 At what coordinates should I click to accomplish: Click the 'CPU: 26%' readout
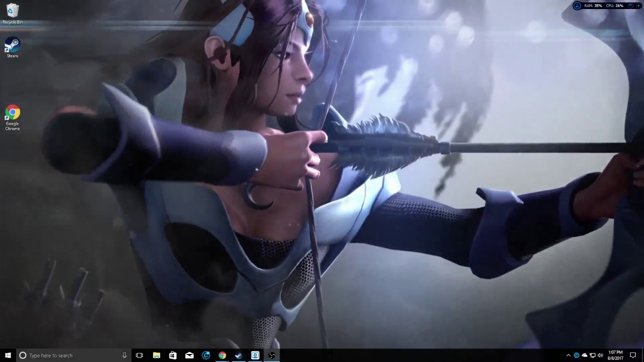click(615, 6)
